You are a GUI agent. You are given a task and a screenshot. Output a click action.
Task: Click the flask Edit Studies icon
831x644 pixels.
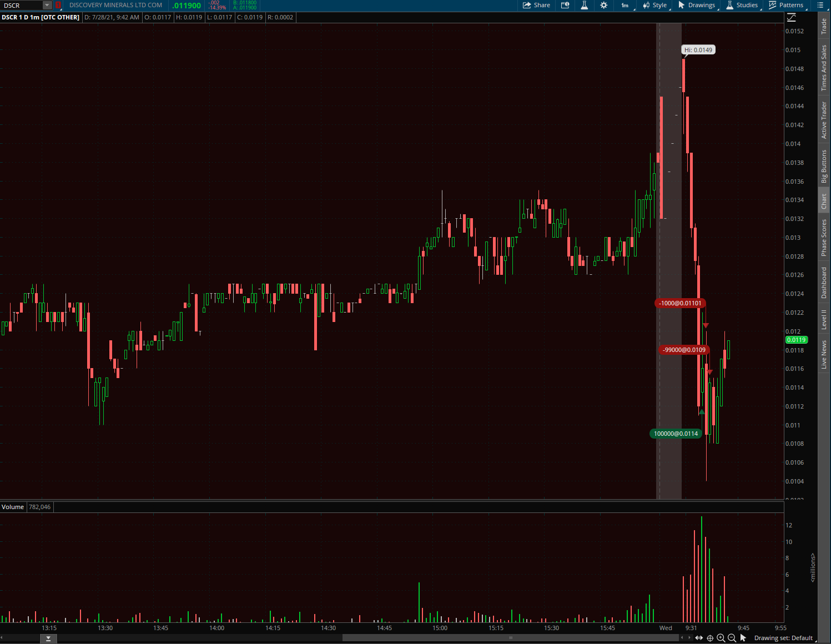pos(584,6)
